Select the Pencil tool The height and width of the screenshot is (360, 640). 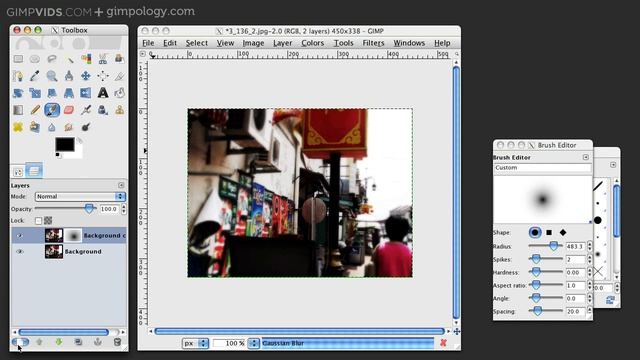(x=35, y=110)
